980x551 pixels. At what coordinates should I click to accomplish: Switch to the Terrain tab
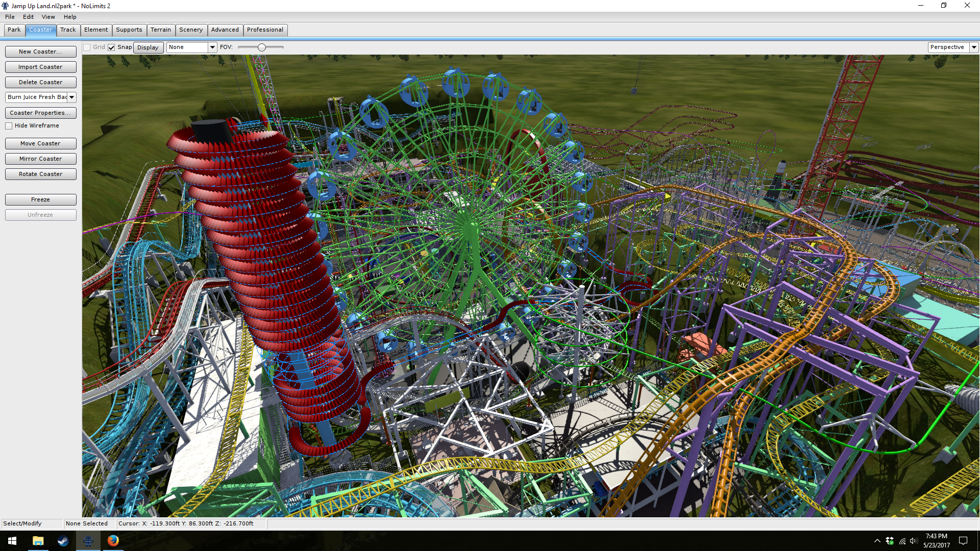click(161, 30)
